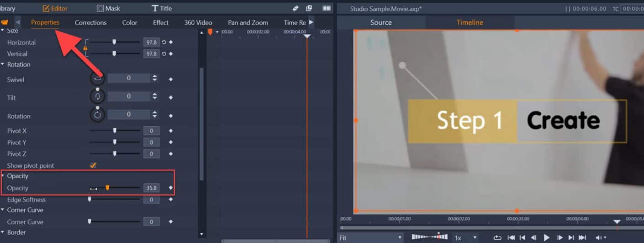The height and width of the screenshot is (243, 644).
Task: Toggle the size aspect ratio lock
Action: (85, 47)
